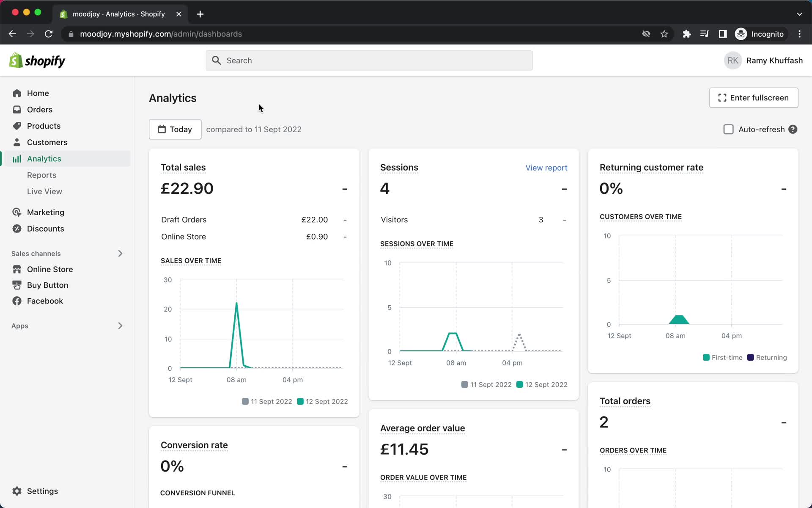Open Facebook sales channel
This screenshot has height=508, width=812.
(45, 301)
